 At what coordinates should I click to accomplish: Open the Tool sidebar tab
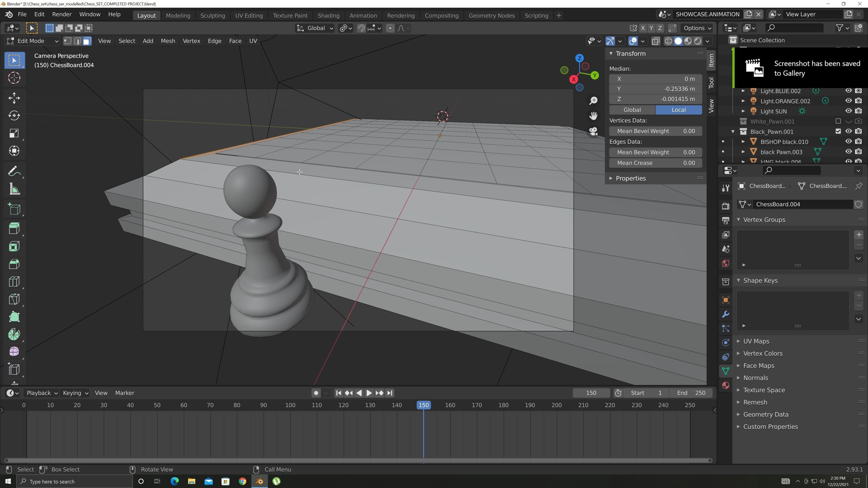click(x=711, y=83)
